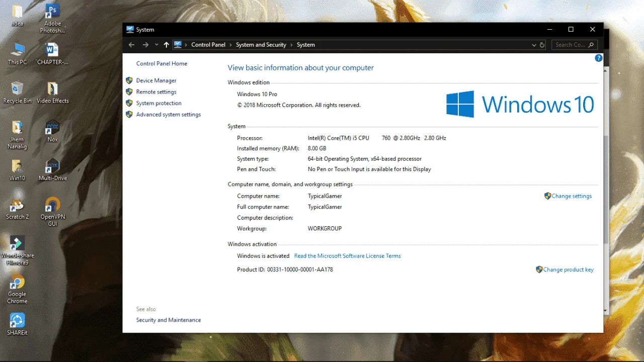
Task: Select the CHAPTER Word document on desktop
Action: [x=52, y=54]
